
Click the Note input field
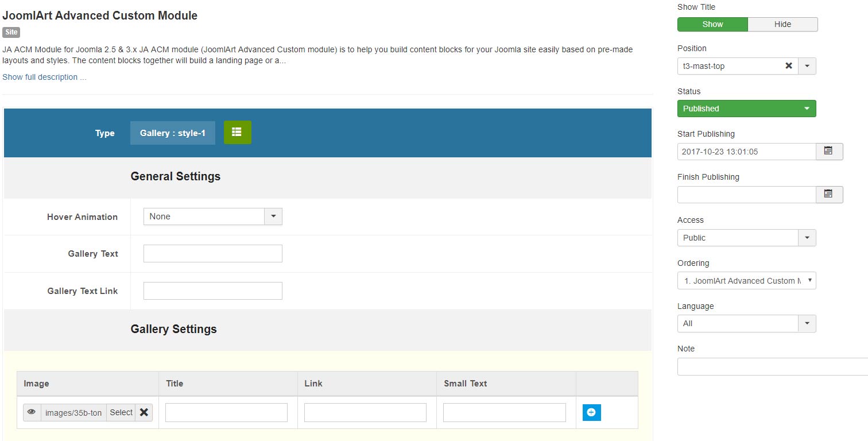[x=773, y=366]
